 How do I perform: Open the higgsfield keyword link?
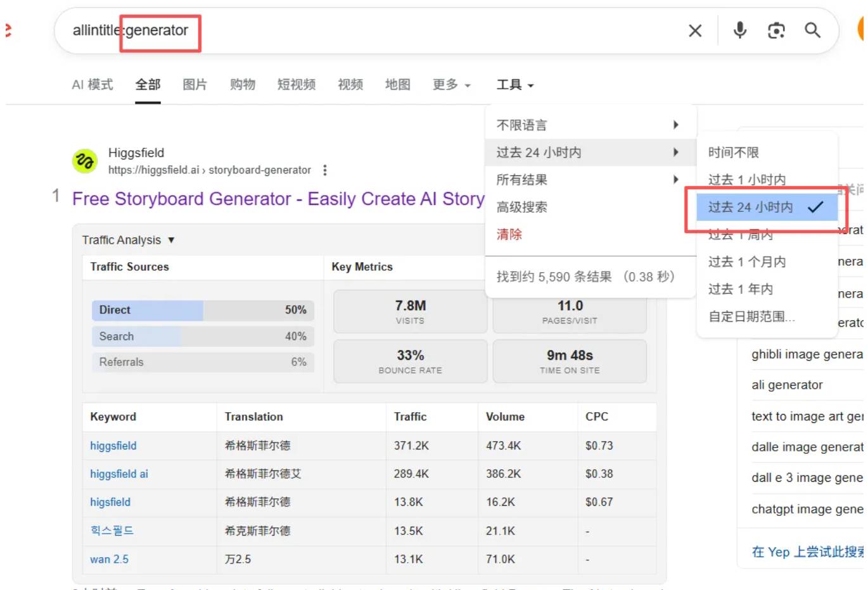113,446
